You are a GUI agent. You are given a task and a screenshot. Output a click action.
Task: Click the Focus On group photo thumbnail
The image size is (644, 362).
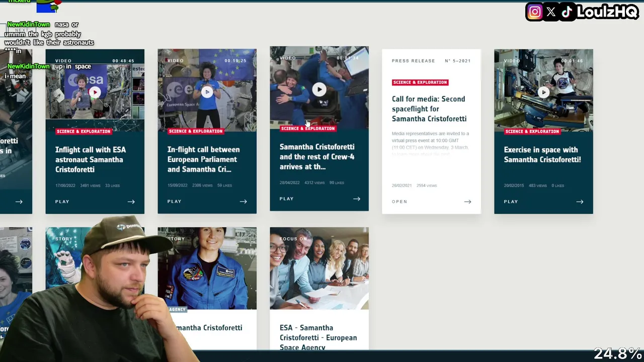click(319, 268)
